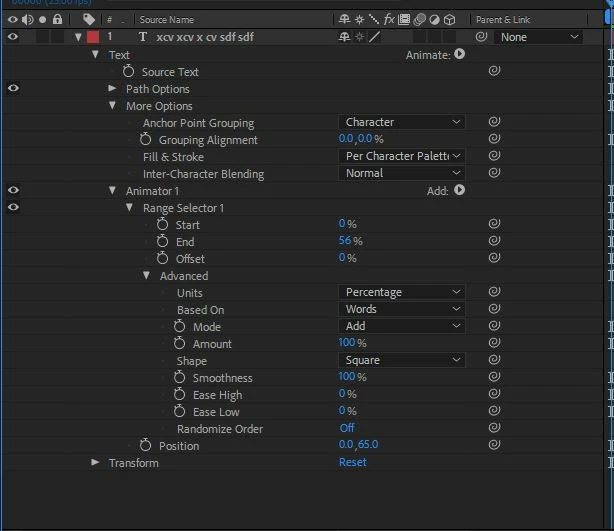Open the Shape Square dropdown
This screenshot has height=531, width=614.
click(x=402, y=360)
